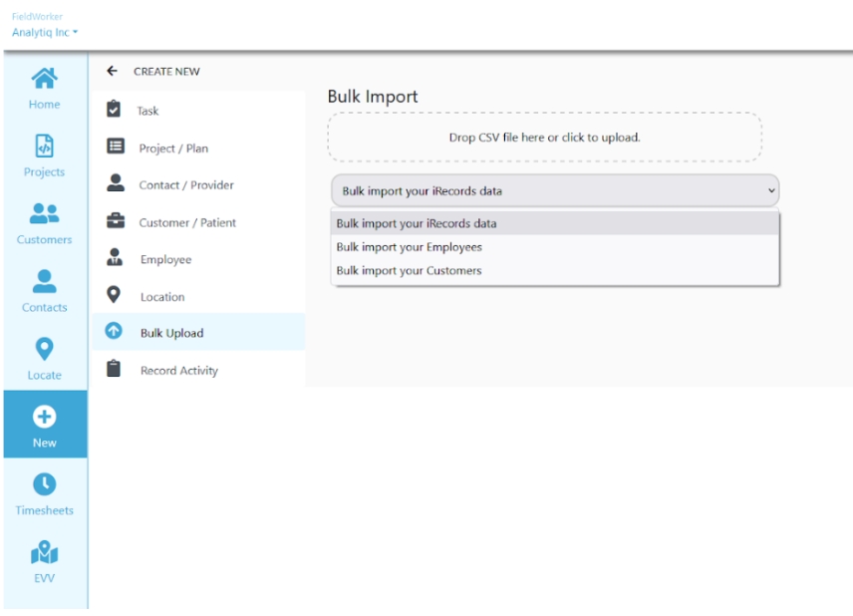Select Project / Plan menu item

tap(173, 149)
